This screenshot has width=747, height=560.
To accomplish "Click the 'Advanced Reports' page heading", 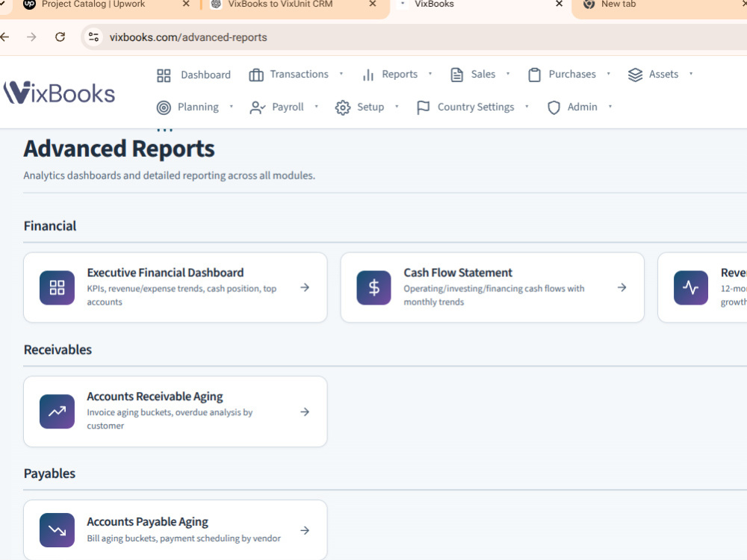I will coord(119,149).
